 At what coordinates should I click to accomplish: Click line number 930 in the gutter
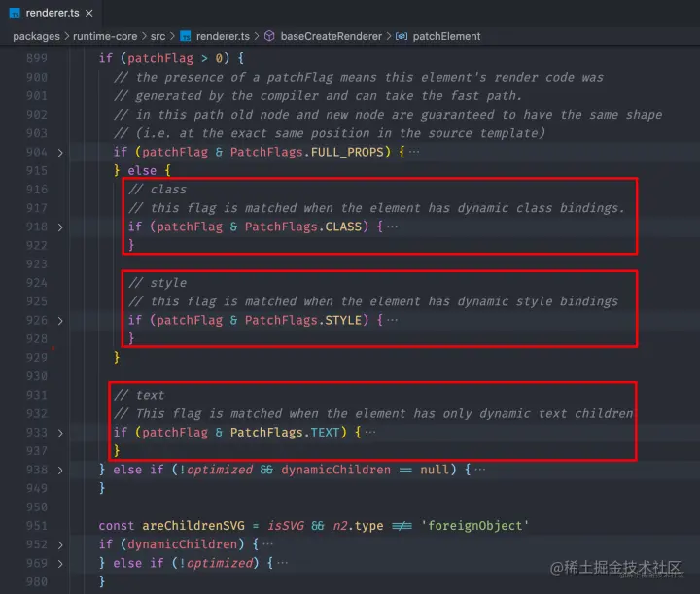tap(37, 376)
